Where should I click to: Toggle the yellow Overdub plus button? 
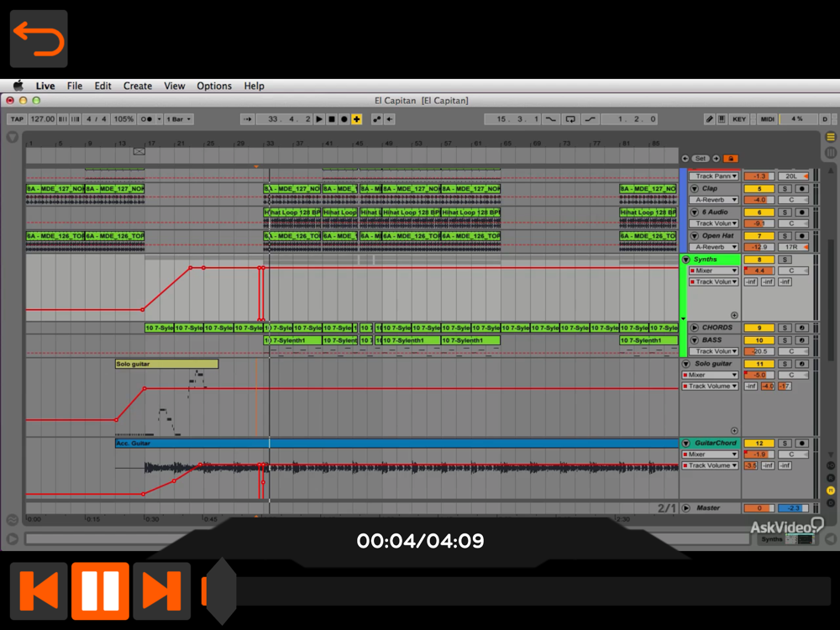[357, 119]
